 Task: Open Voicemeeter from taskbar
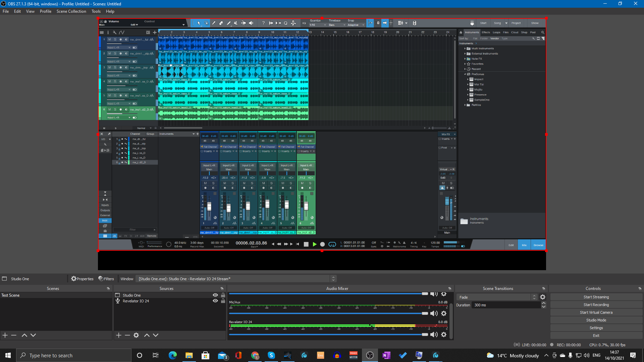pos(354,355)
